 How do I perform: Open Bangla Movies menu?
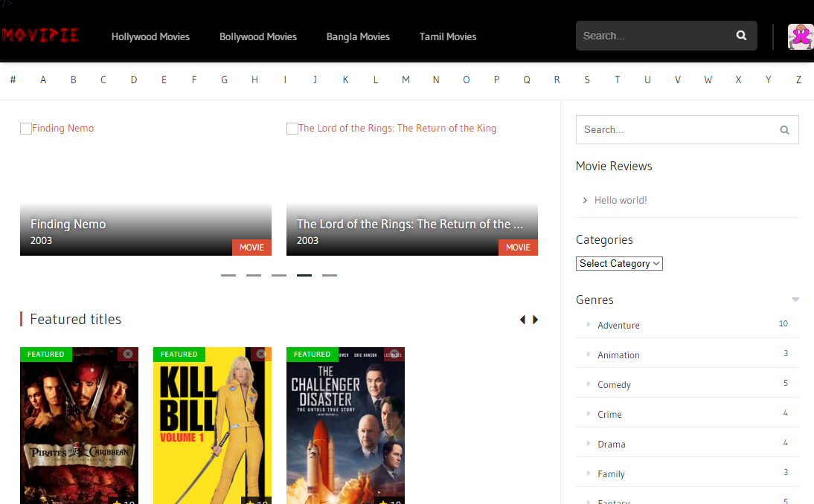click(x=358, y=37)
